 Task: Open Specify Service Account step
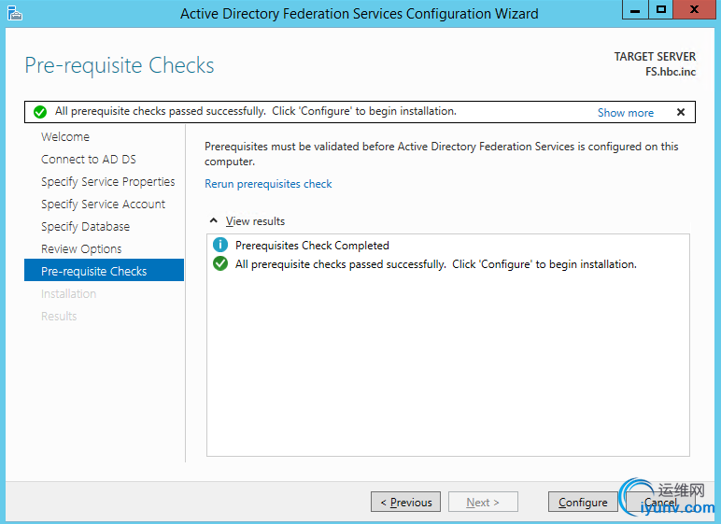coord(103,204)
